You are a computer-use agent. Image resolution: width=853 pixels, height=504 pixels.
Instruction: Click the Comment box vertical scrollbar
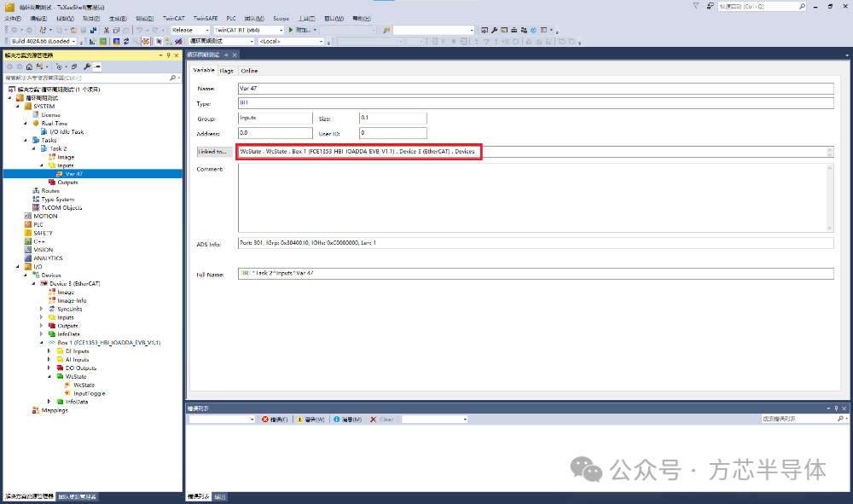coord(830,198)
